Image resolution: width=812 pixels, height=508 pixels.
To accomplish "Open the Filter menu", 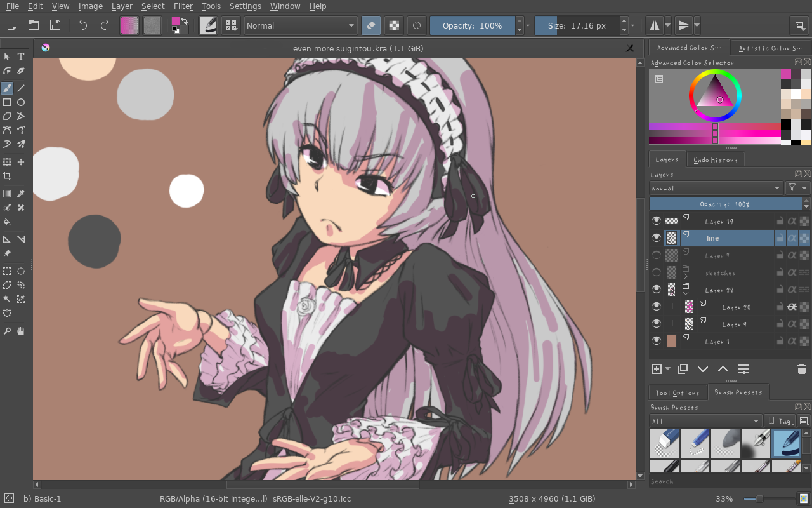I will [x=183, y=6].
